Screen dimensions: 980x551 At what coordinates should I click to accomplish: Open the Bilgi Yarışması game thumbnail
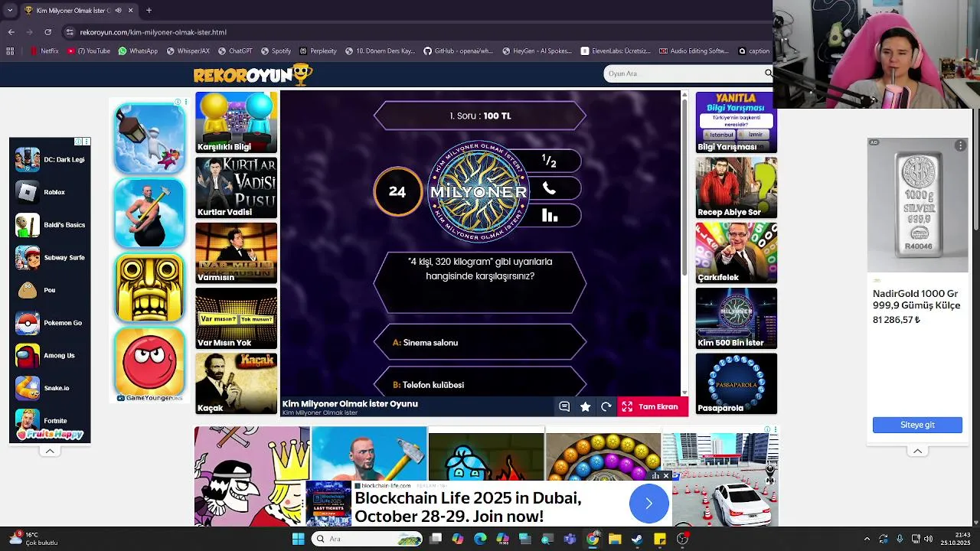pyautogui.click(x=736, y=122)
